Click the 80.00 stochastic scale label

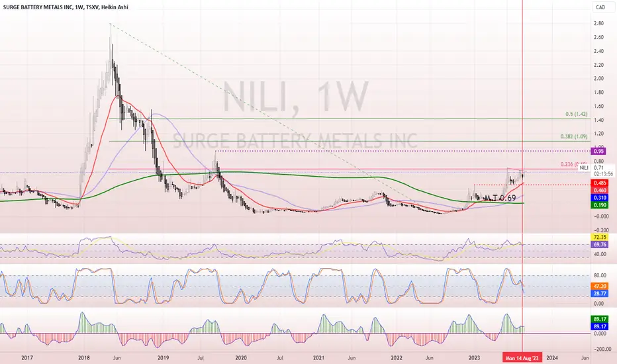[600, 275]
